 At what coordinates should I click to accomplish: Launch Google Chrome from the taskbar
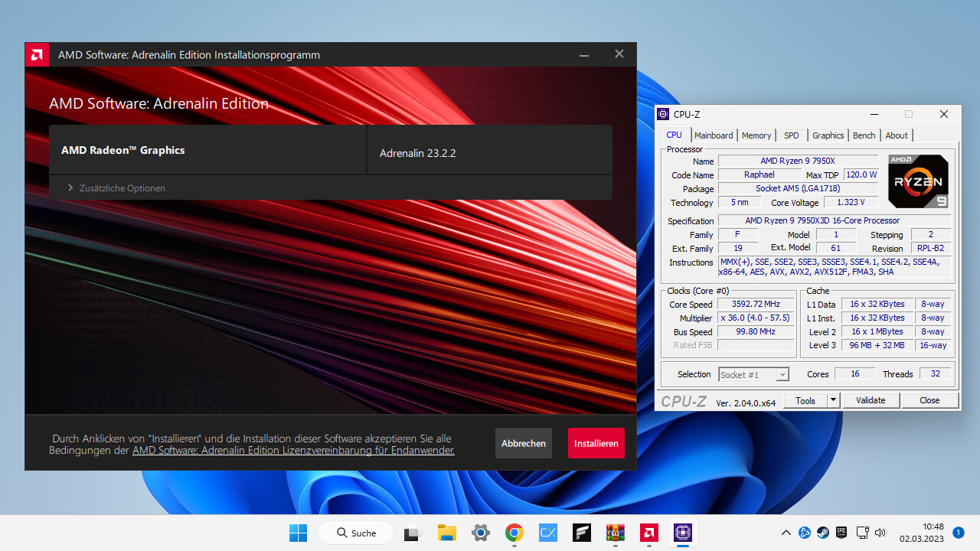point(514,533)
